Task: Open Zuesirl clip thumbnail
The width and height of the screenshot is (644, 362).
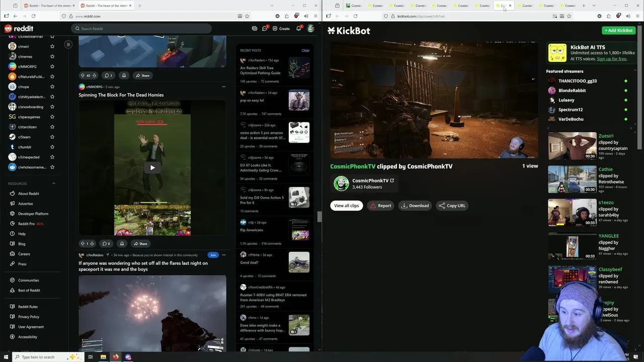Action: 572,146
